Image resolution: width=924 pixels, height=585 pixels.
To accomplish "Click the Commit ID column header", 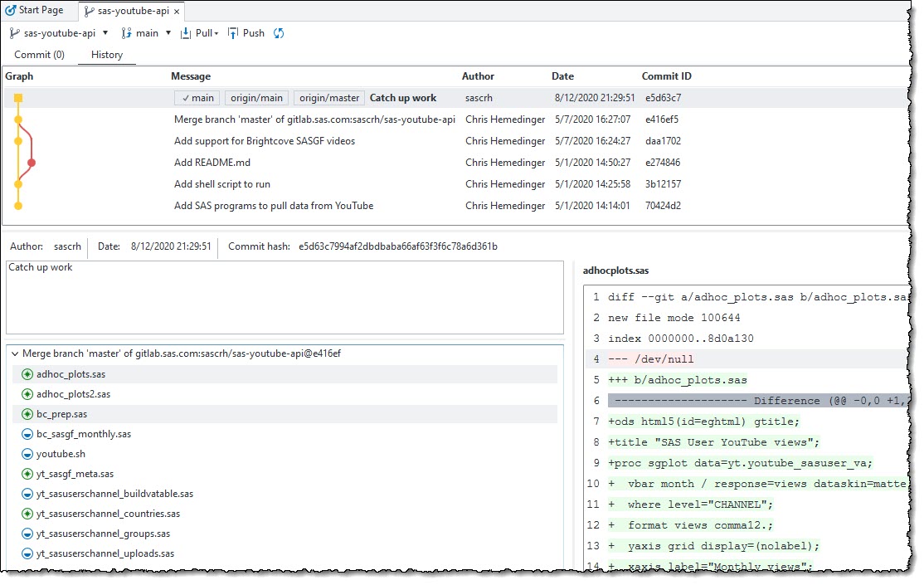I will pos(666,76).
